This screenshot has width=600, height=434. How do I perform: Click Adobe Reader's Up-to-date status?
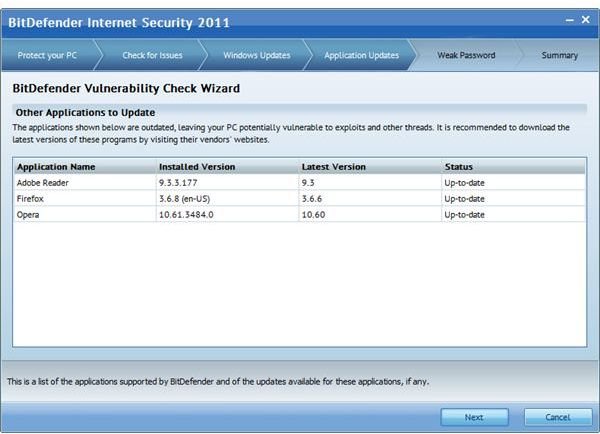click(x=465, y=183)
